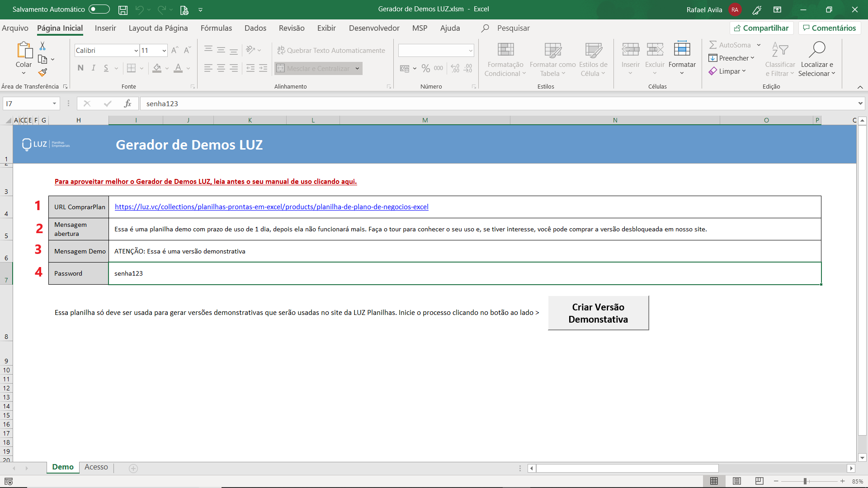The image size is (868, 488).
Task: Click the Copy icon in clipboard group
Action: [x=42, y=59]
